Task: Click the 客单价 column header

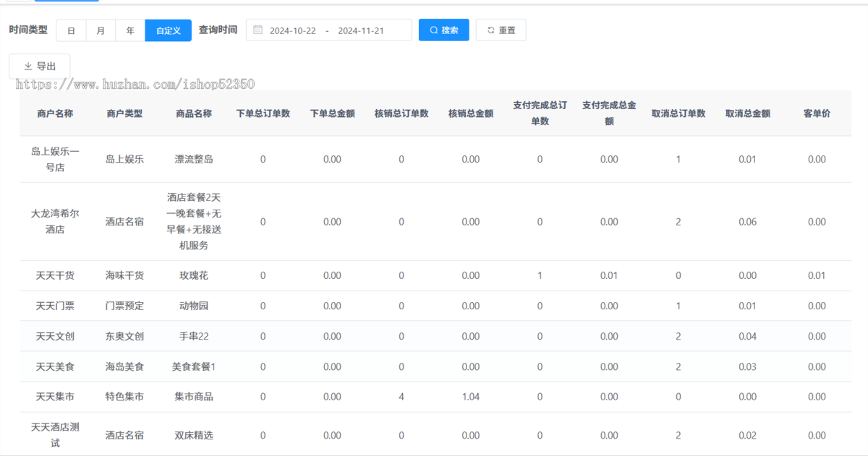Action: tap(817, 113)
